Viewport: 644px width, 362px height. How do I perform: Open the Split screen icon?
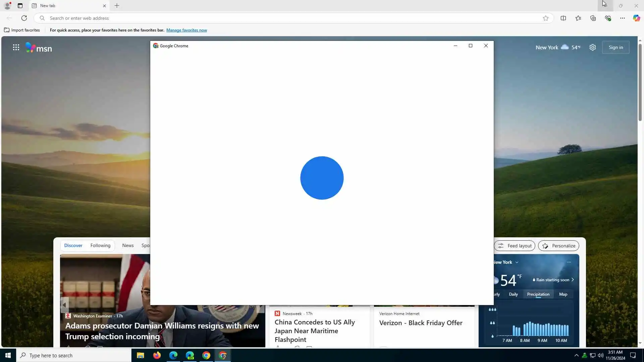(563, 18)
